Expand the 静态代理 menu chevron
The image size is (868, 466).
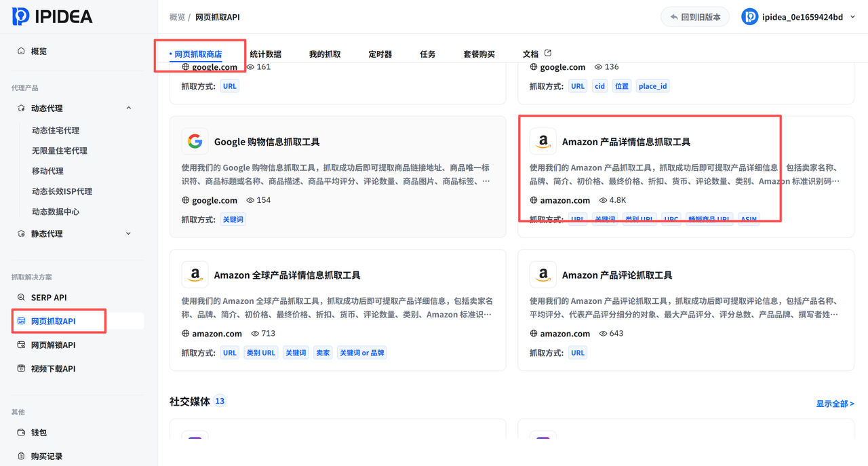click(129, 233)
